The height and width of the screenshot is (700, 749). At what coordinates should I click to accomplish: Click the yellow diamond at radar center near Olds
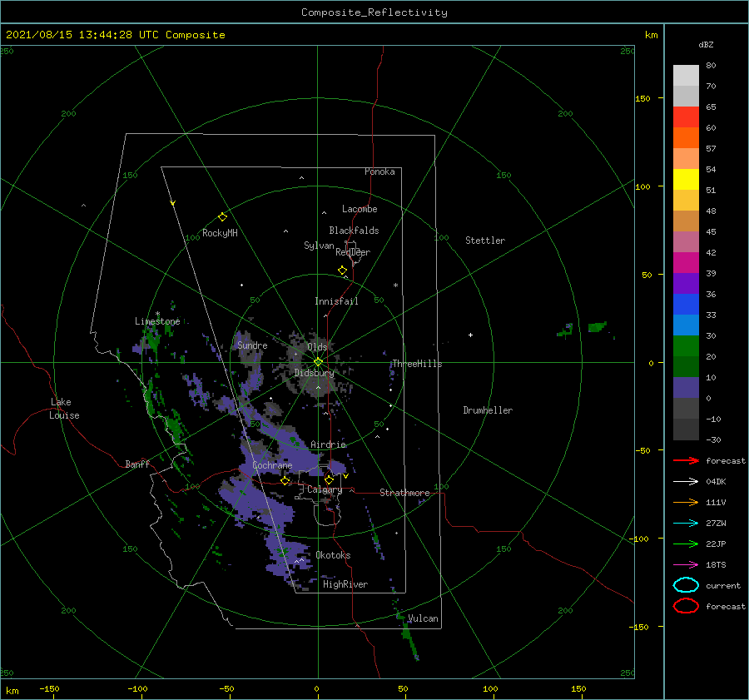pos(318,362)
